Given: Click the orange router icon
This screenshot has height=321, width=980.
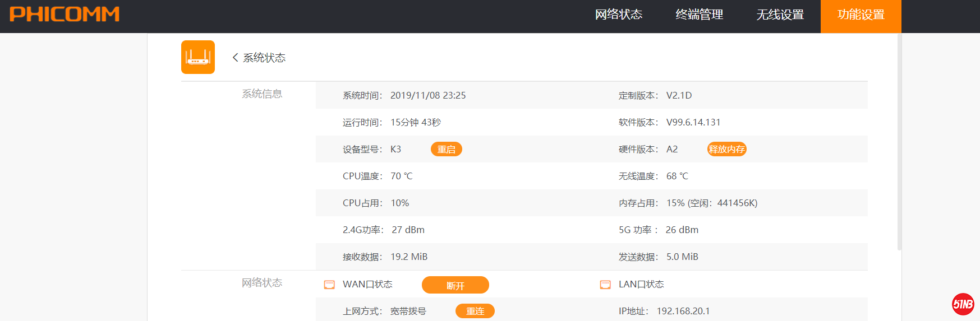Looking at the screenshot, I should (x=198, y=57).
